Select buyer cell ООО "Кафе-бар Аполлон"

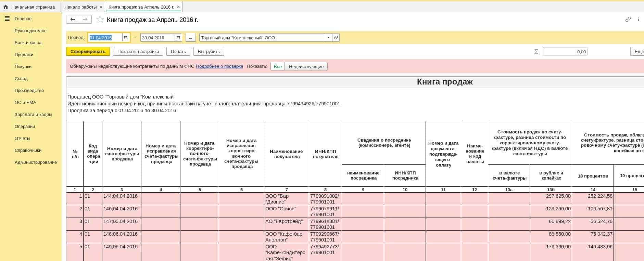click(x=287, y=237)
